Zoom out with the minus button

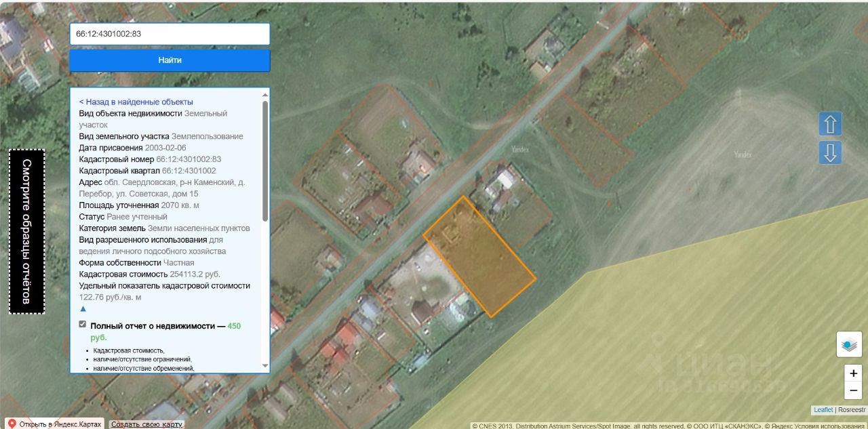(x=853, y=390)
